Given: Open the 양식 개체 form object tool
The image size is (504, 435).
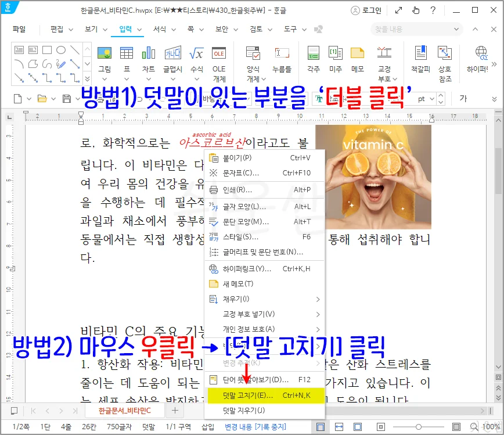Looking at the screenshot, I should [253, 53].
